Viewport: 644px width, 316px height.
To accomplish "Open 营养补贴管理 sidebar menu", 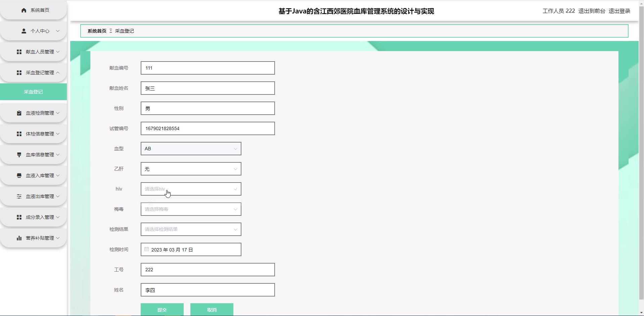I will (x=33, y=238).
